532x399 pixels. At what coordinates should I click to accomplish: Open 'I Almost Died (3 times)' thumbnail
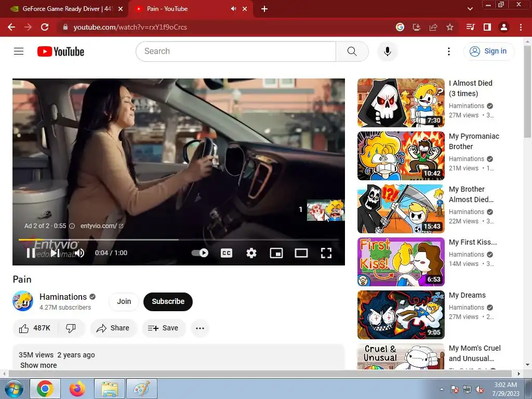tap(401, 103)
